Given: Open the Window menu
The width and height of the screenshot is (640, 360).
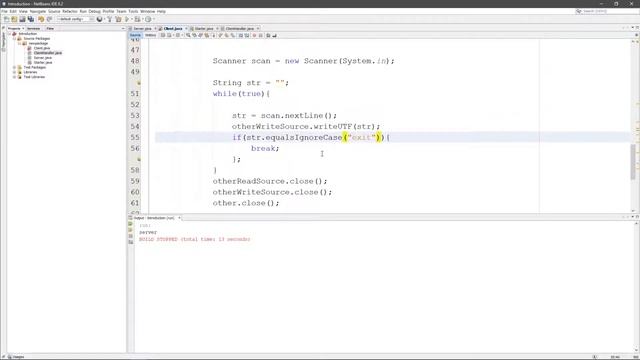Looking at the screenshot, I should coord(147,11).
